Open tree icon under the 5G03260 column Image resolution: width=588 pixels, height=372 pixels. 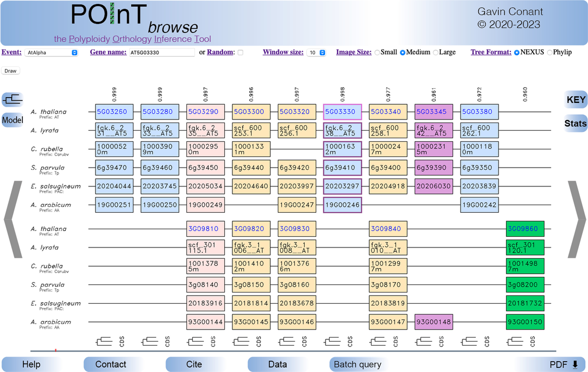point(104,341)
